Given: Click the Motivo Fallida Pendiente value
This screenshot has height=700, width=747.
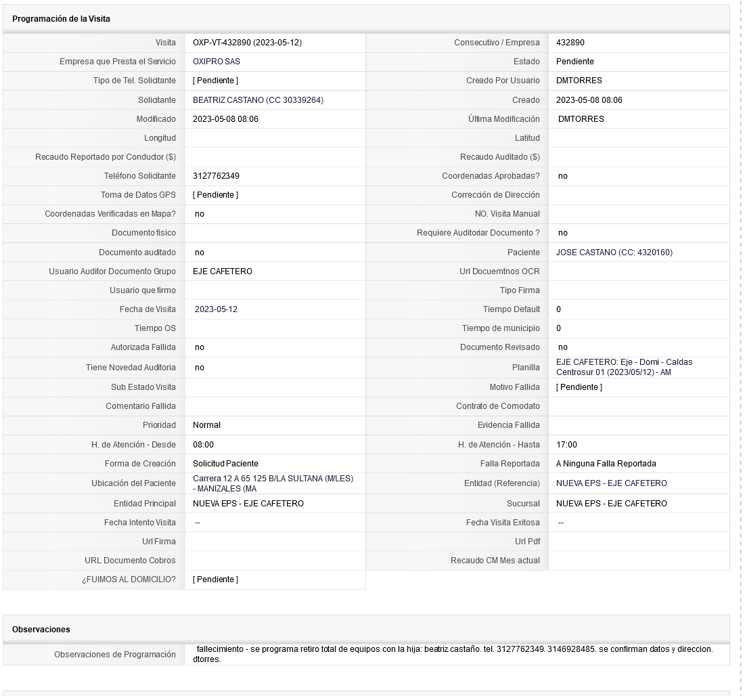Looking at the screenshot, I should (579, 387).
